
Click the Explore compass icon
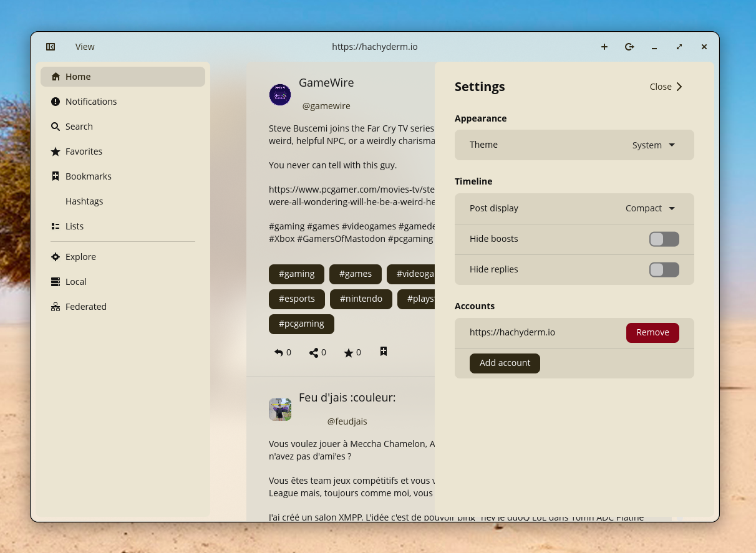[56, 257]
